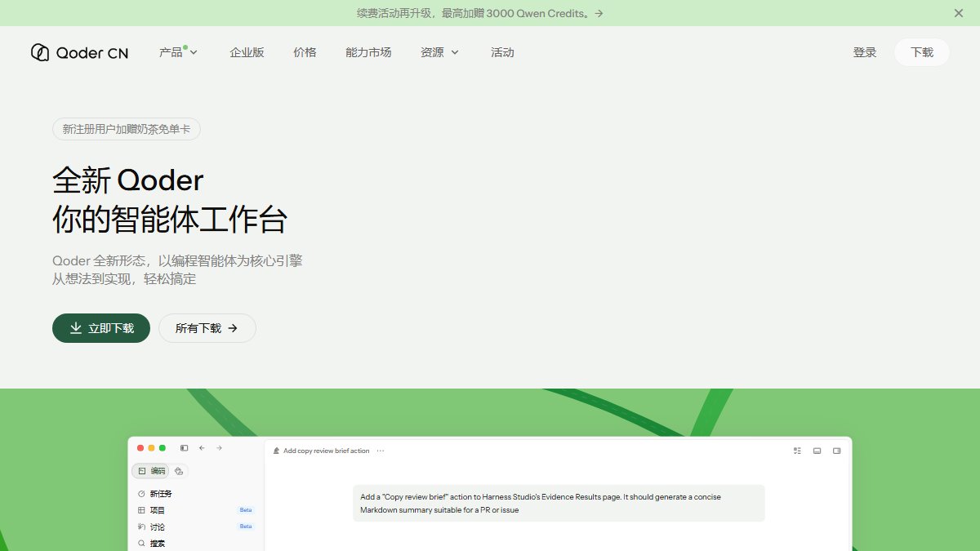Open 项目 in preview sidebar
The height and width of the screenshot is (551, 980).
click(x=151, y=510)
